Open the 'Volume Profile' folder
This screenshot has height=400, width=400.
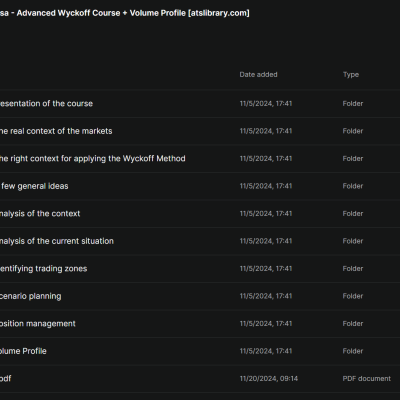tap(200, 351)
